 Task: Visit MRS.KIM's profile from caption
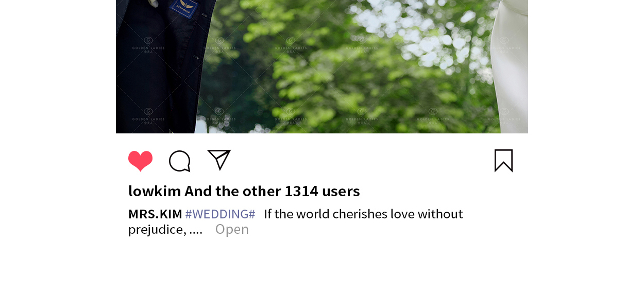coord(155,214)
